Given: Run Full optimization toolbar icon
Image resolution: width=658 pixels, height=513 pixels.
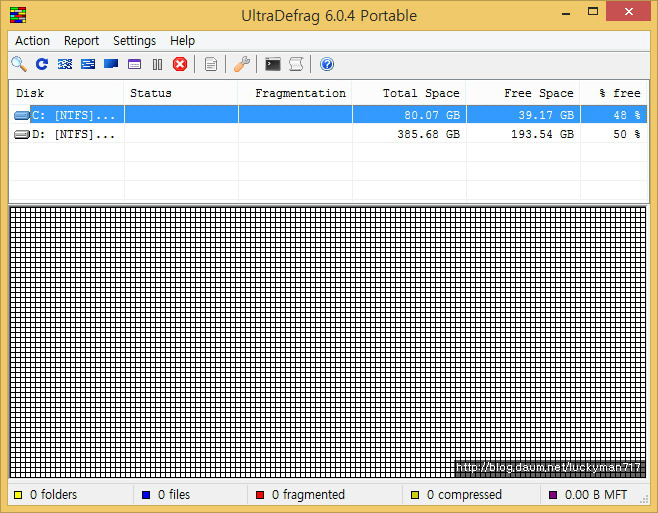Looking at the screenshot, I should (x=111, y=64).
